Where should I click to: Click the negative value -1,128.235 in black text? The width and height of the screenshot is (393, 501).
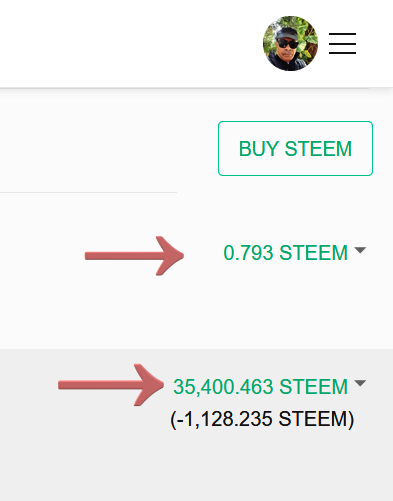pyautogui.click(x=224, y=419)
